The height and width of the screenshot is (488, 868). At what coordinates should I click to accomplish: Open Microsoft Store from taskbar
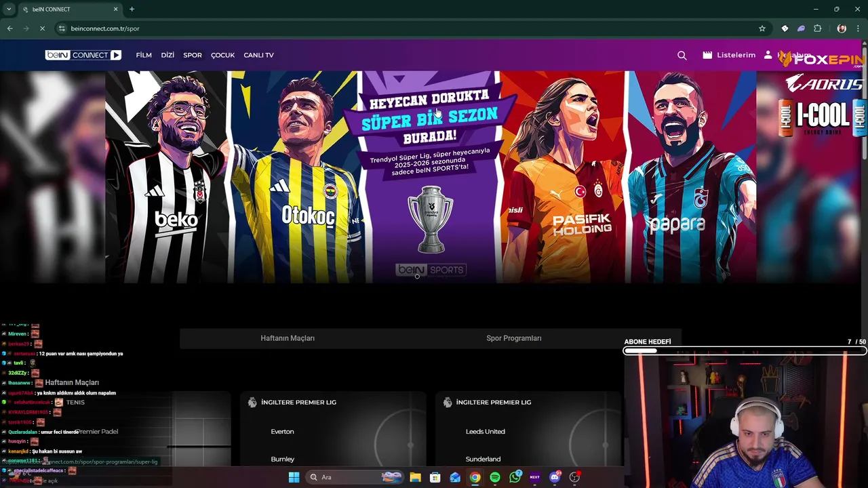(x=435, y=477)
